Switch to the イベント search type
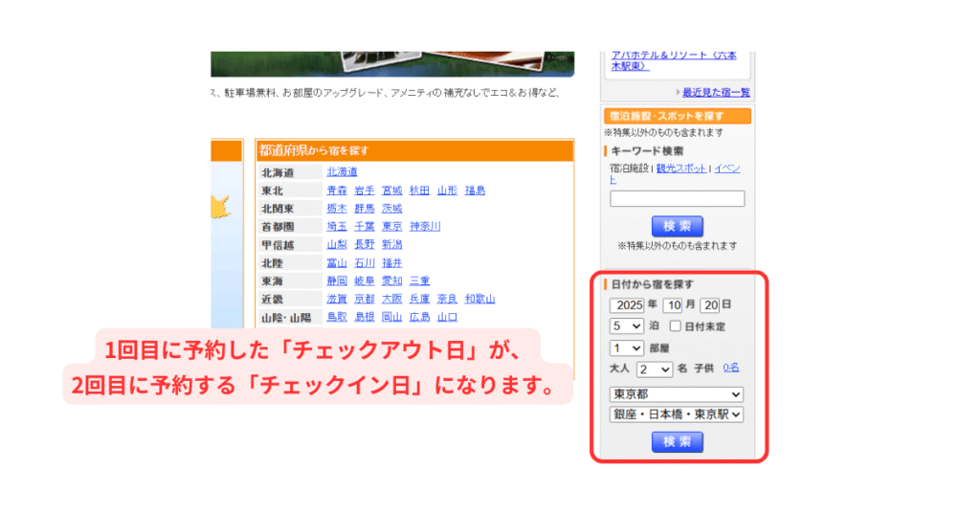The image size is (980, 515). [x=726, y=168]
